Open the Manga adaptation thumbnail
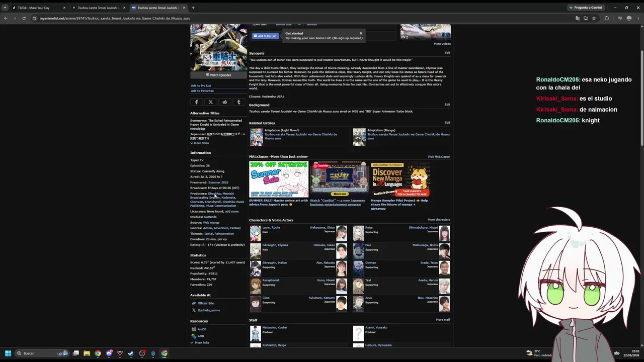 (359, 137)
